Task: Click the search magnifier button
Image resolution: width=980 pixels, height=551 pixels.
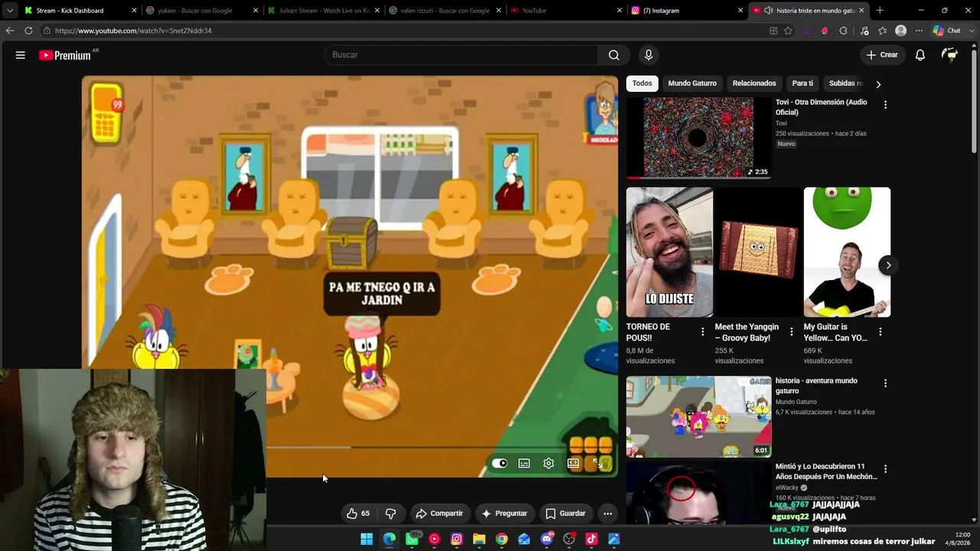Action: 614,55
